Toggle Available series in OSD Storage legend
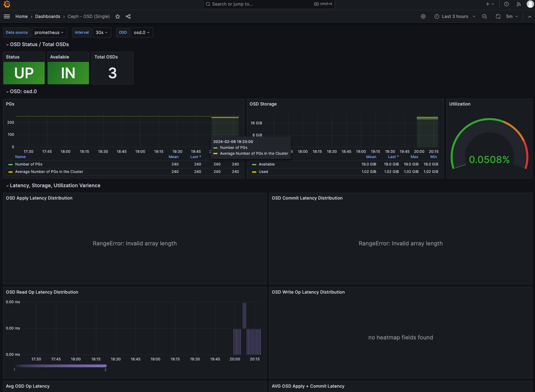535x392 pixels. click(267, 164)
